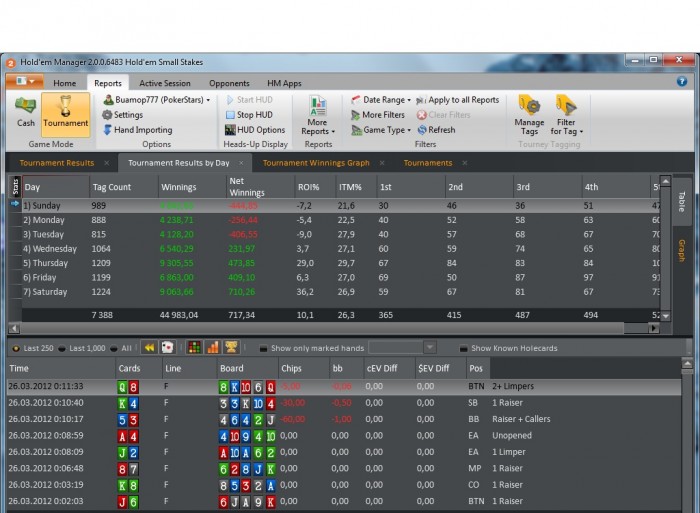Click the orange bar chart icon

click(212, 347)
